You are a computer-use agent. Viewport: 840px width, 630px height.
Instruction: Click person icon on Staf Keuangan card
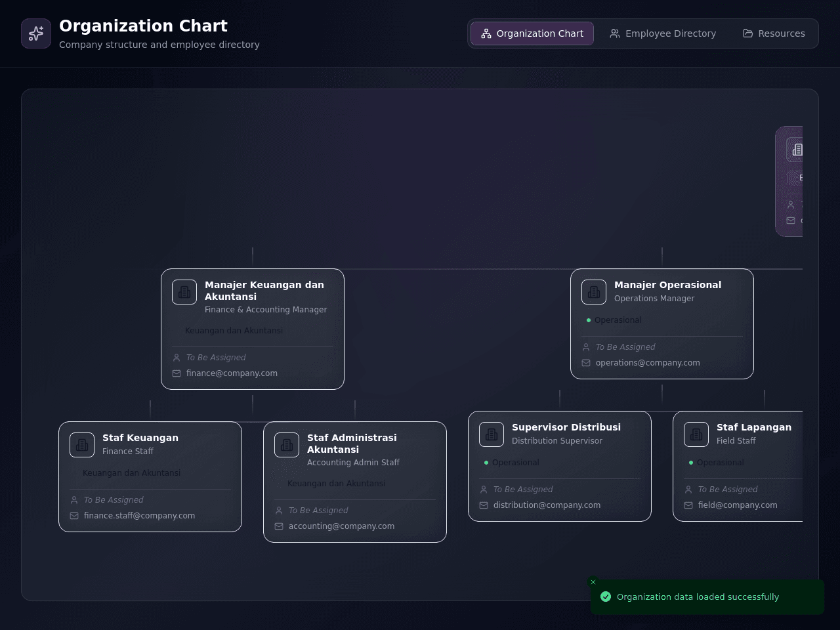[x=74, y=500]
